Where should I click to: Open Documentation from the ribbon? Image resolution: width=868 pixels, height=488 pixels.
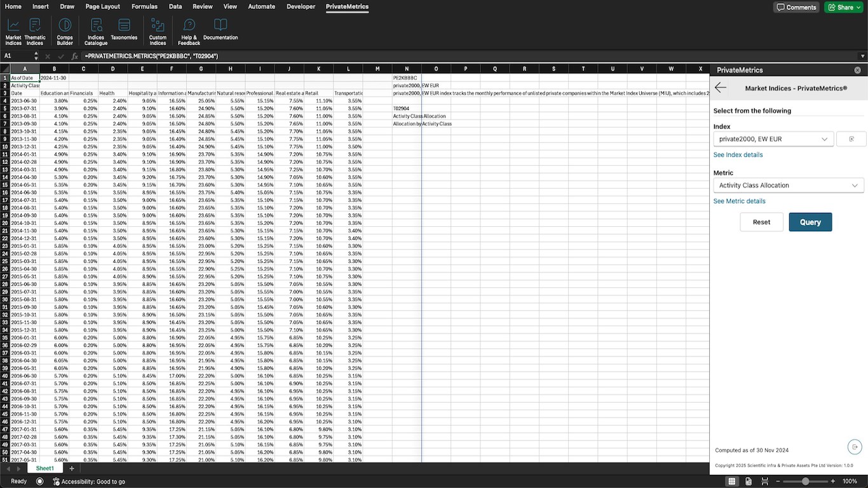click(x=220, y=29)
